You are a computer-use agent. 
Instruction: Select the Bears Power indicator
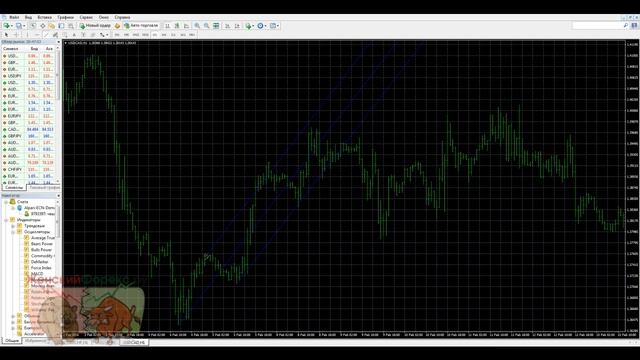pos(42,244)
